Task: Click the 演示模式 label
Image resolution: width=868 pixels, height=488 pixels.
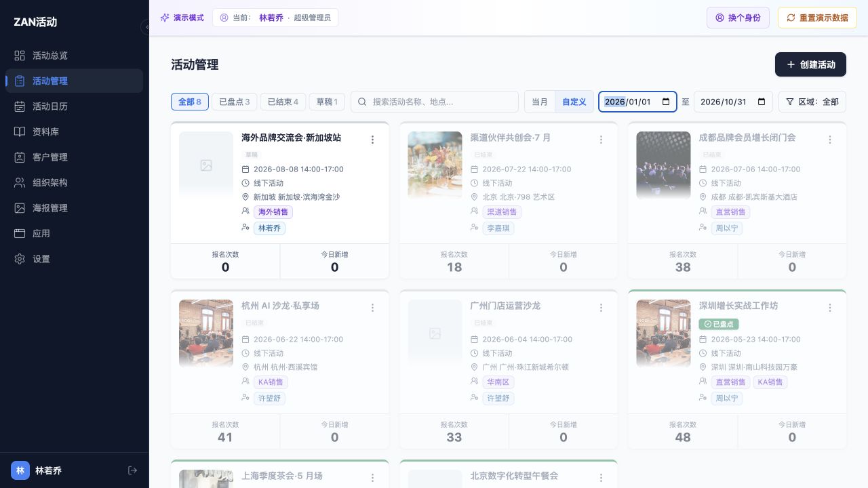Action: (x=182, y=18)
